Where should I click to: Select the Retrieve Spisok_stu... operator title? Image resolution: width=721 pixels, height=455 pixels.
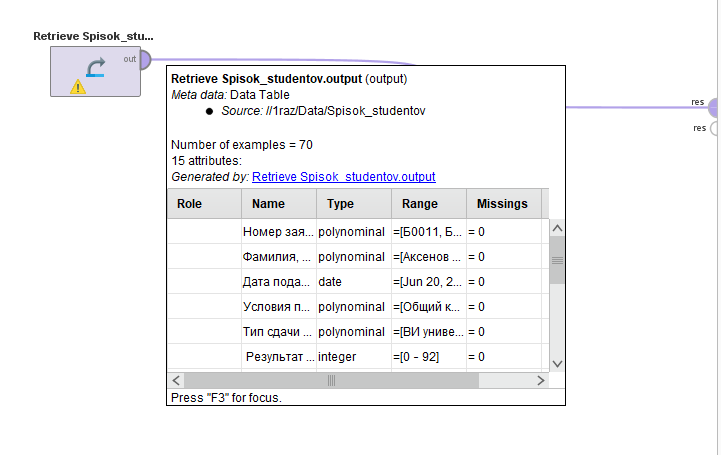point(93,36)
